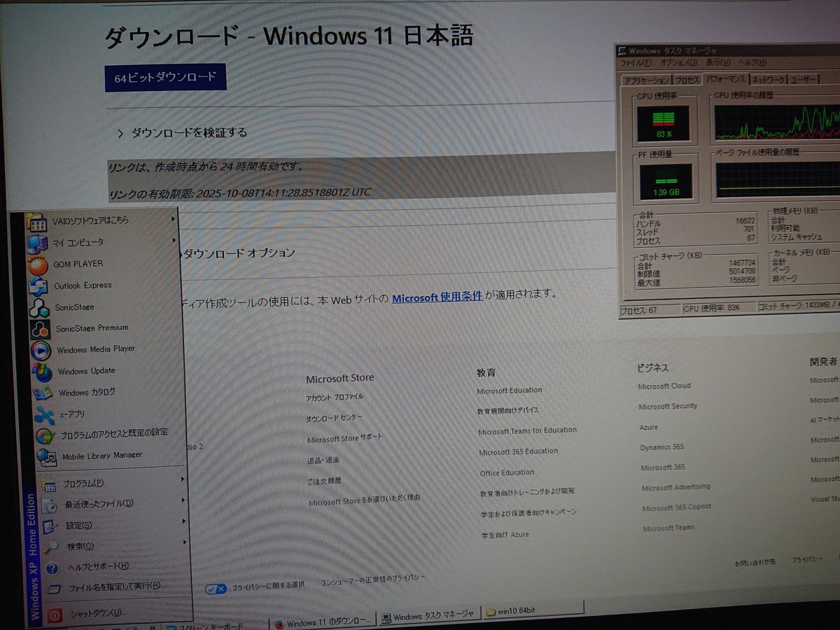Open Dynamics 365 footer link
Viewport: 840px width, 630px height.
click(x=661, y=447)
